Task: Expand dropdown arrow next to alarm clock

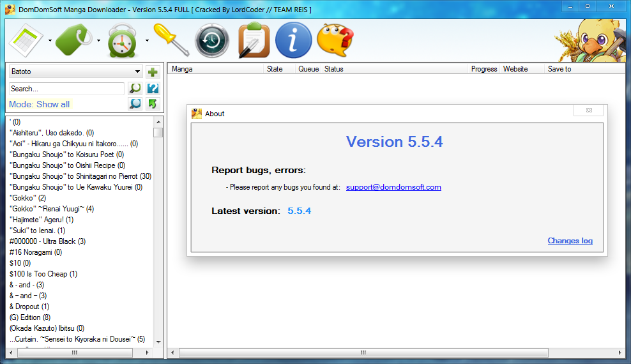Action: click(x=147, y=41)
